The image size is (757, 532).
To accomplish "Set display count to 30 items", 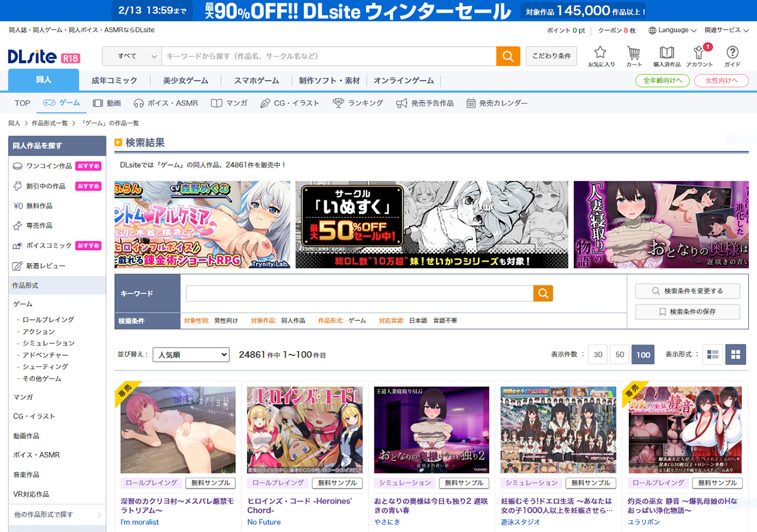I will [x=598, y=355].
